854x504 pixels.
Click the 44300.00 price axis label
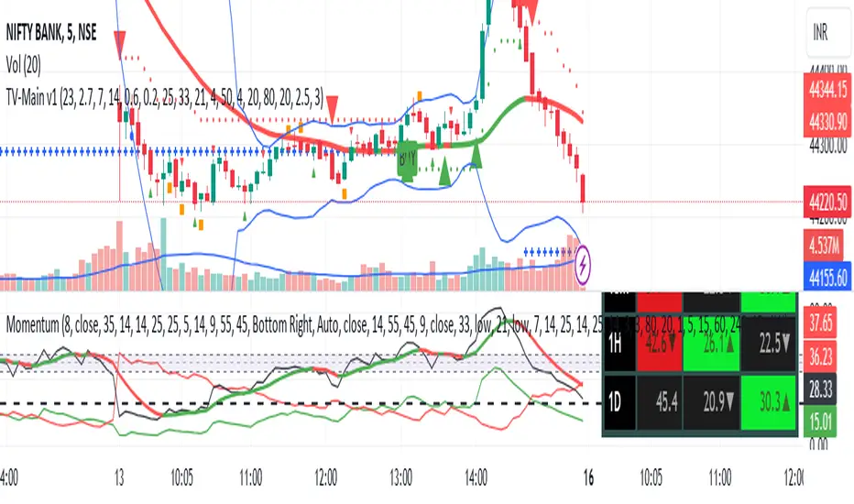(827, 146)
